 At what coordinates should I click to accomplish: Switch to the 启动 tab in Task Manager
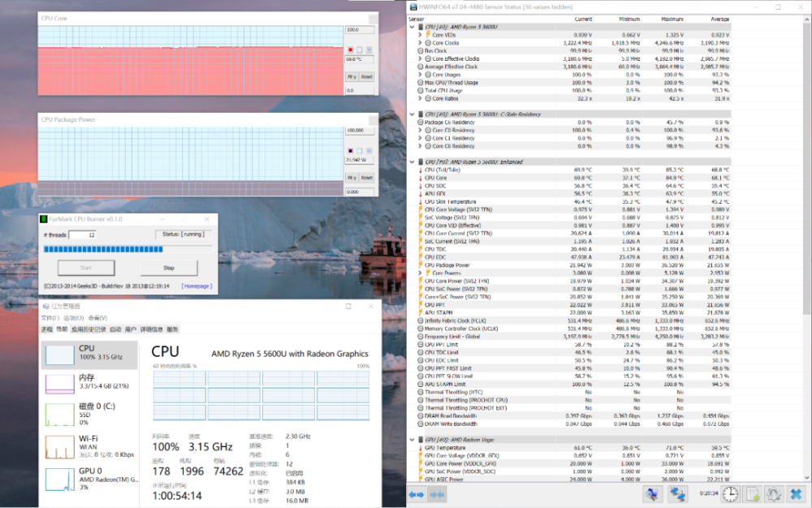tap(114, 329)
